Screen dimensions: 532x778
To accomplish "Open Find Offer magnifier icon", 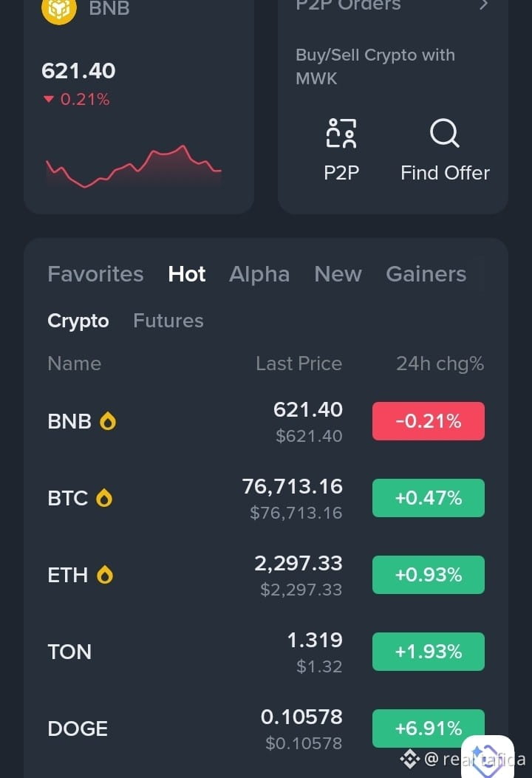I will [445, 133].
